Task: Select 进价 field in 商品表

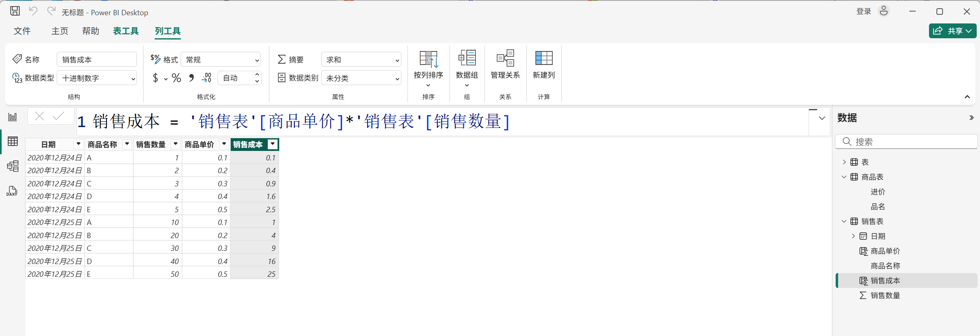Action: click(x=878, y=192)
